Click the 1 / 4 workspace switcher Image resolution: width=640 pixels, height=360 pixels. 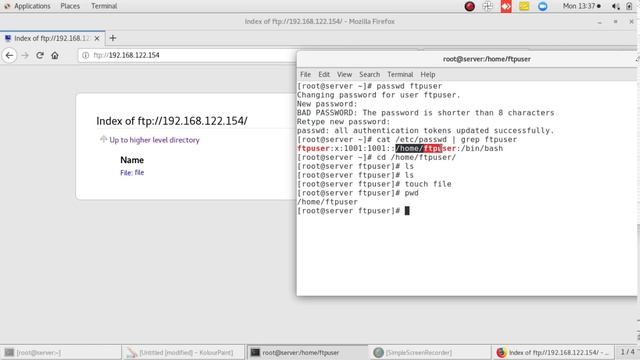627,352
